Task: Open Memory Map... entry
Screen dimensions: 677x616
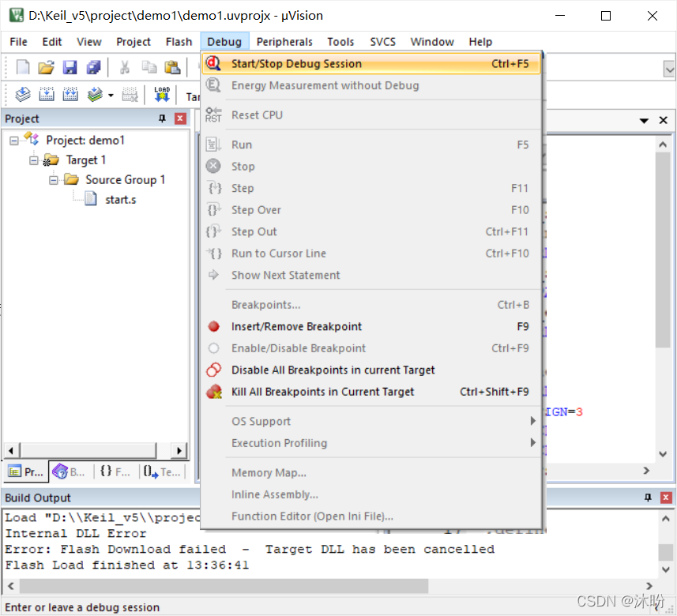Action: (x=370, y=473)
